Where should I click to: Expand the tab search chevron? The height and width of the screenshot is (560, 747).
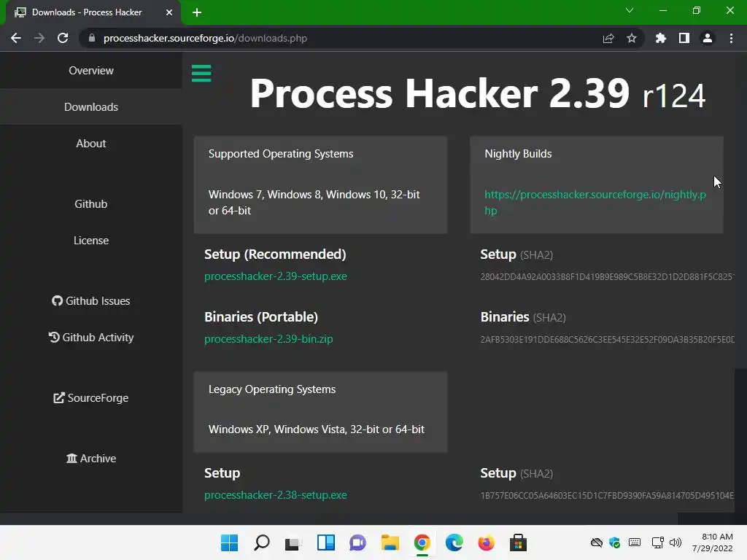point(630,10)
